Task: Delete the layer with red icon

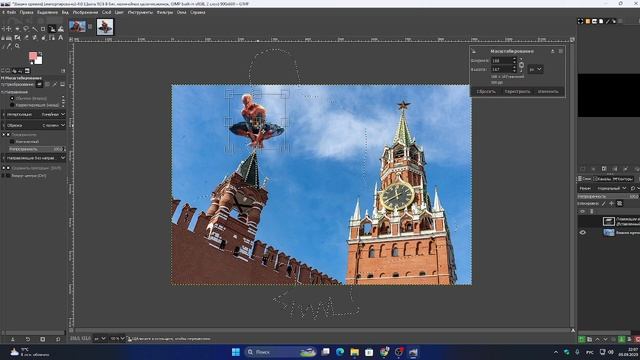Action: pyautogui.click(x=637, y=339)
